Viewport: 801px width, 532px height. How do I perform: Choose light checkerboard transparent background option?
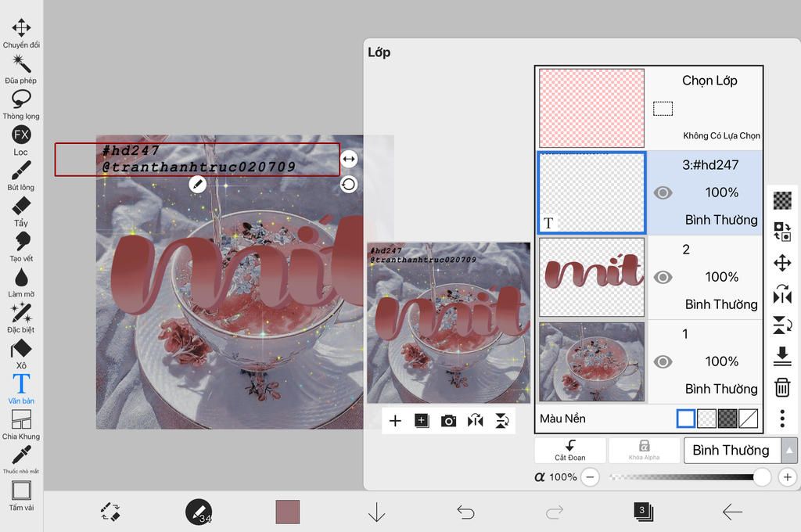click(x=706, y=419)
